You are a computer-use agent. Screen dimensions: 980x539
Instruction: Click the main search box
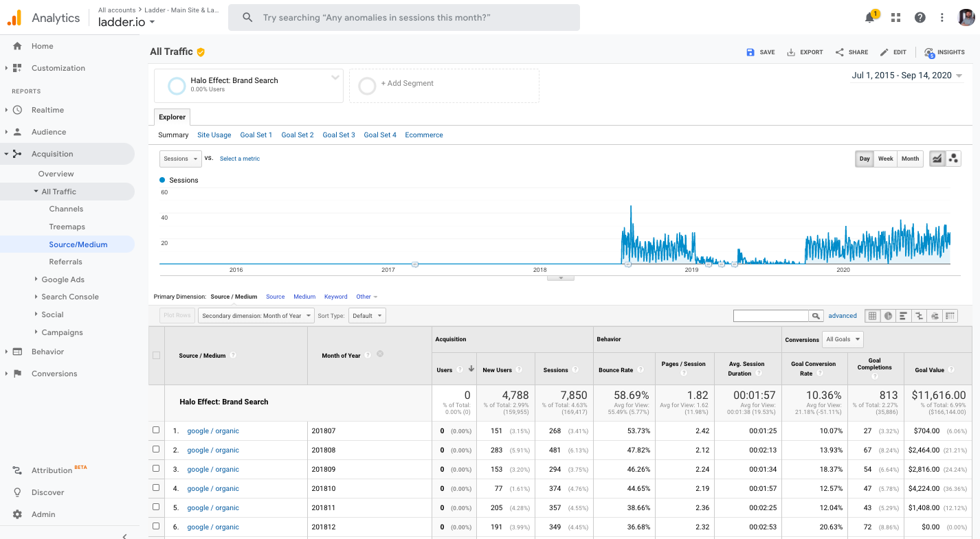[x=404, y=18]
